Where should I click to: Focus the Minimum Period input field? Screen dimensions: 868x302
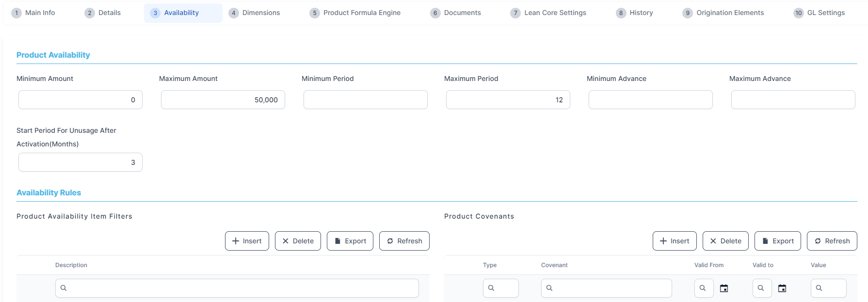pyautogui.click(x=366, y=100)
